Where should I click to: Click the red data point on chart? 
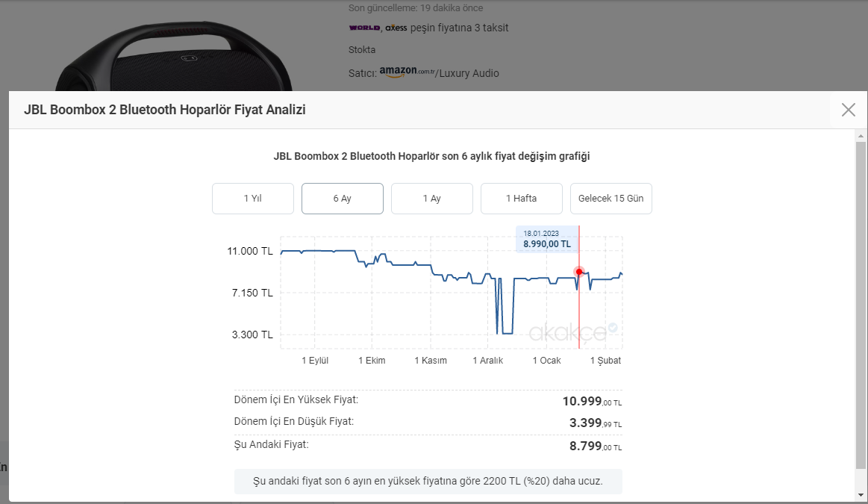coord(579,272)
